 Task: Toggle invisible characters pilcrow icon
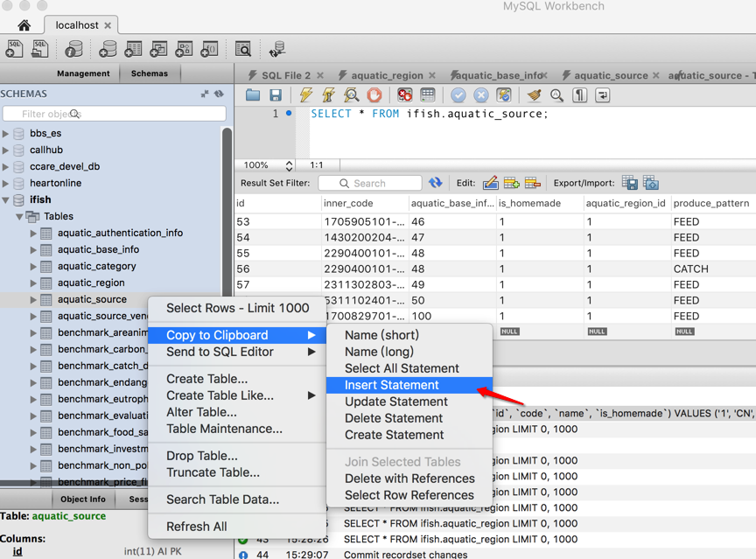pos(579,95)
